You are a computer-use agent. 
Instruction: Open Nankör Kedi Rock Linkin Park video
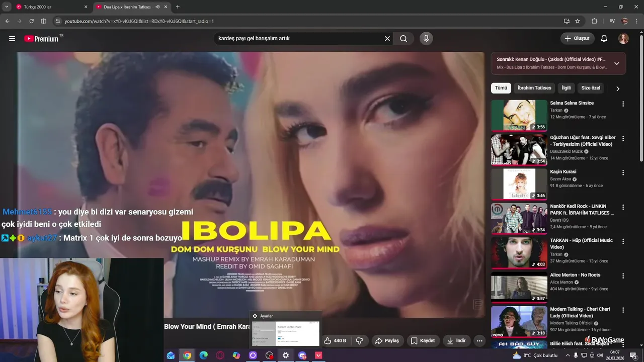tap(582, 210)
